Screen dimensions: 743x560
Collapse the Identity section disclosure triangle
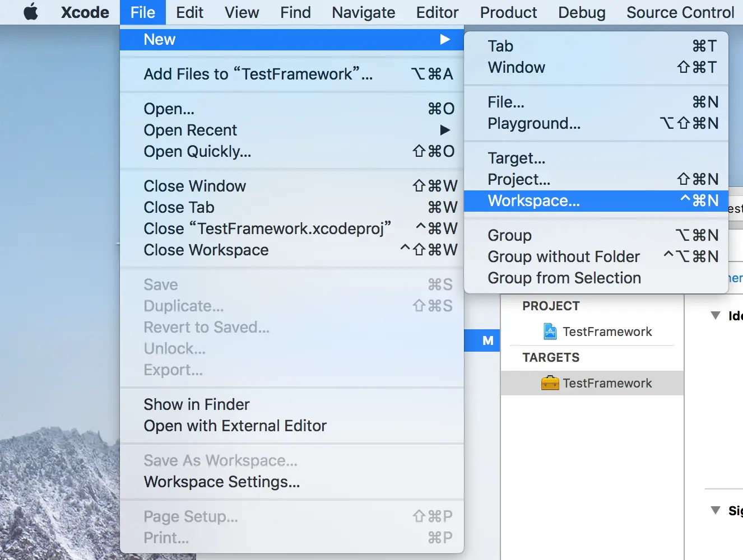pyautogui.click(x=716, y=316)
